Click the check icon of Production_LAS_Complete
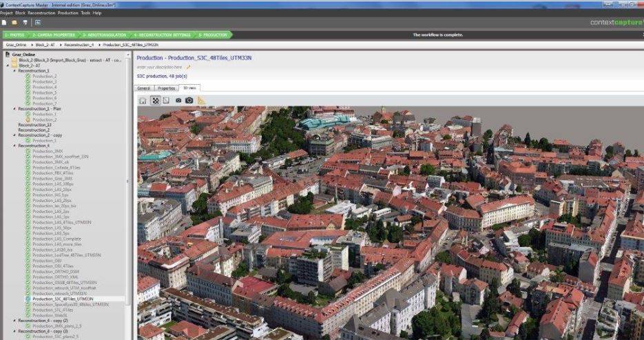The height and width of the screenshot is (340, 644). (28, 239)
